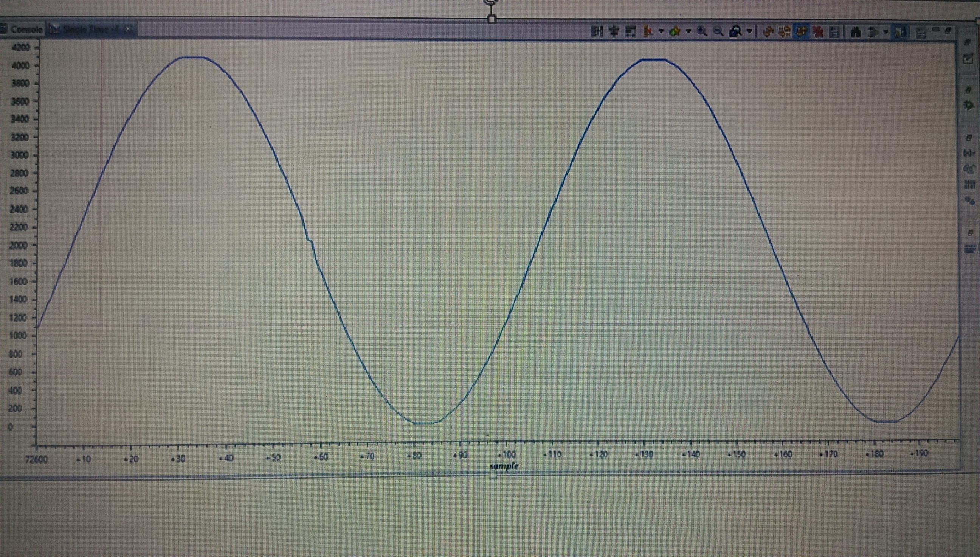Maximize the graph view pane
Screen dimensions: 980x557
[948, 32]
